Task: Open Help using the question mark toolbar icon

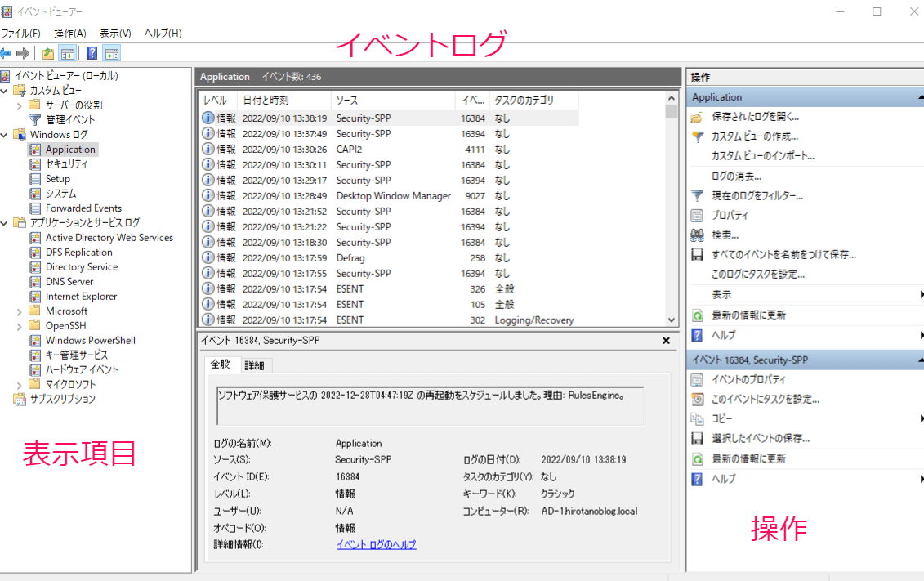Action: coord(92,54)
